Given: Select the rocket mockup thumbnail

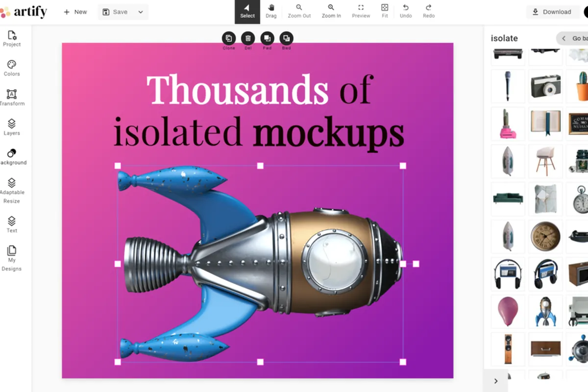Looking at the screenshot, I should (x=545, y=311).
